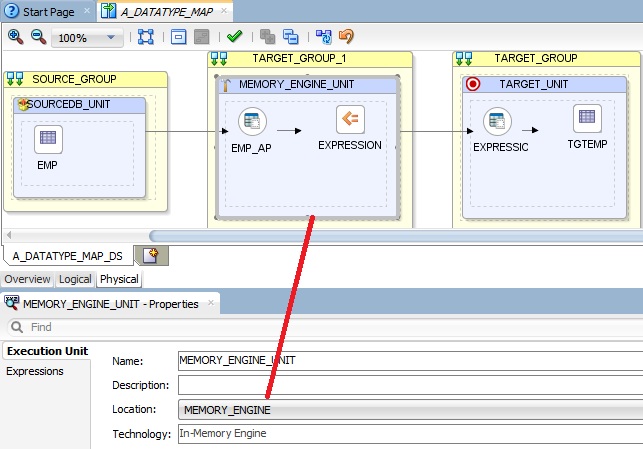The width and height of the screenshot is (643, 449).
Task: Click the new deployment spec icon tab
Action: [x=153, y=255]
